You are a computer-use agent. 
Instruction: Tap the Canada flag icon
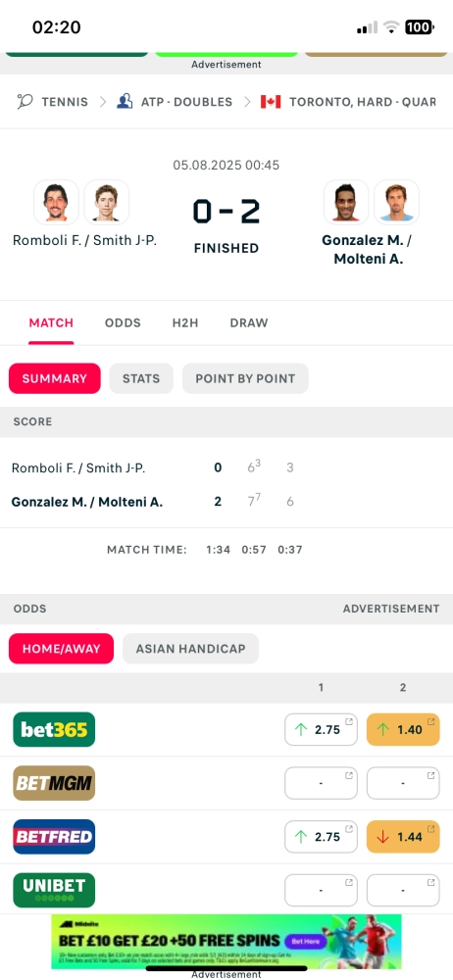(x=271, y=101)
